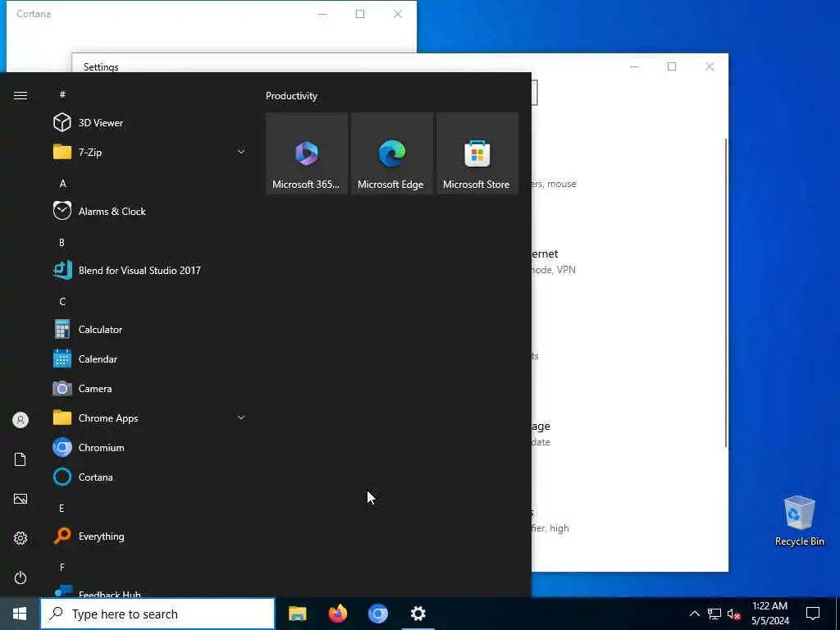Open the Recycle Bin desktop icon
The image size is (840, 630).
(x=799, y=520)
